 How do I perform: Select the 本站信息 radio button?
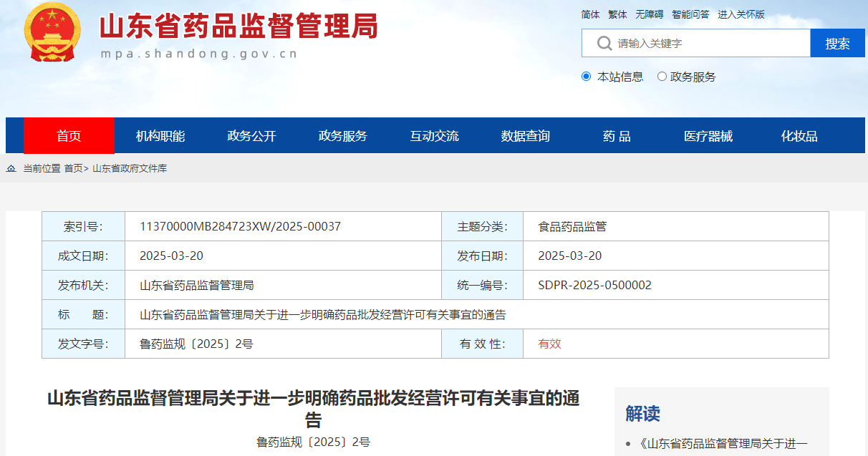[587, 77]
